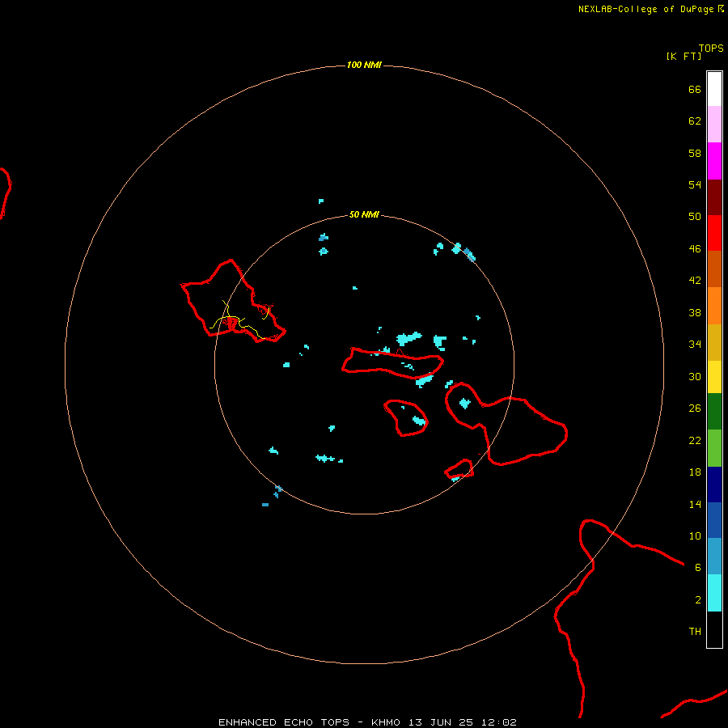The width and height of the screenshot is (728, 728).
Task: Click the light green swatch between 26 and 22
Action: pos(714,448)
